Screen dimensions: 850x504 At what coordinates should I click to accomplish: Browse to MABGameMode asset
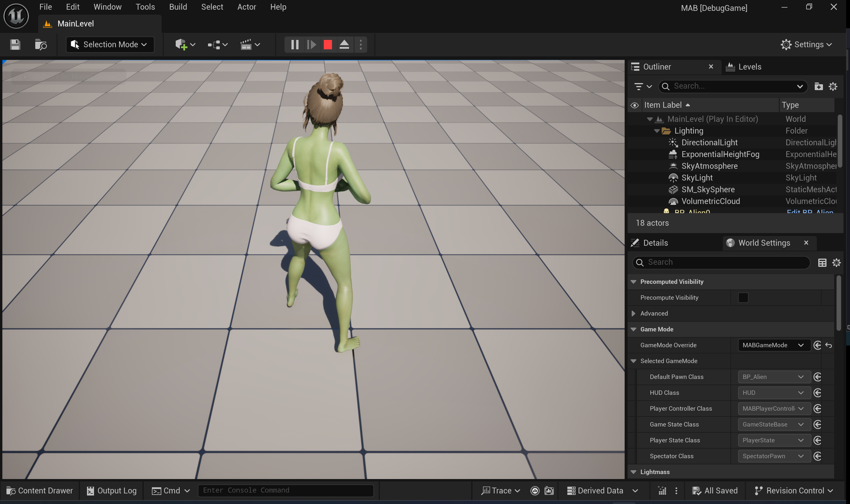(x=817, y=345)
